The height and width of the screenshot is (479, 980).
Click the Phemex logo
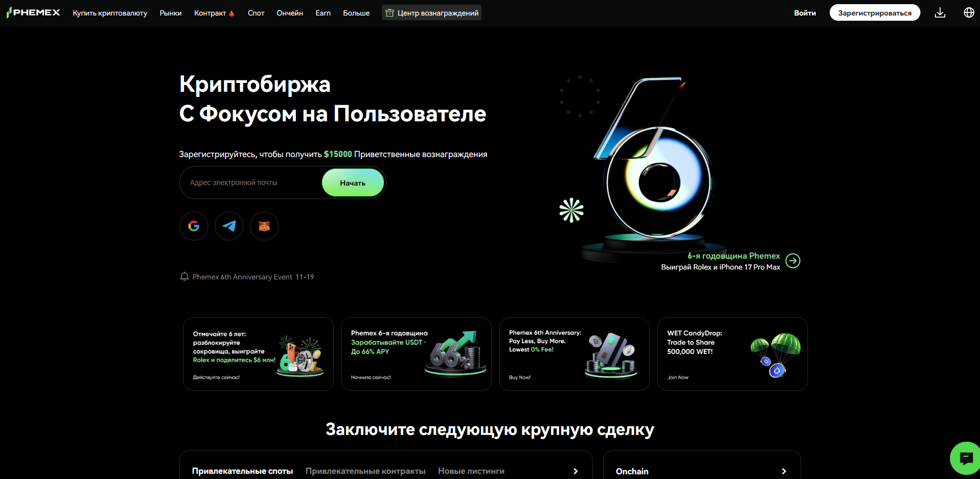click(x=33, y=12)
